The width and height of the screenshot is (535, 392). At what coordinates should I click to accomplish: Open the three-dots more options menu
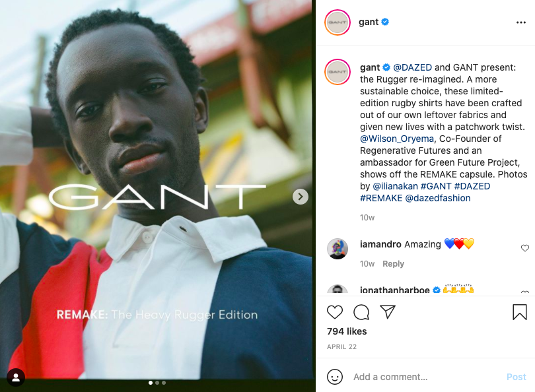(520, 22)
